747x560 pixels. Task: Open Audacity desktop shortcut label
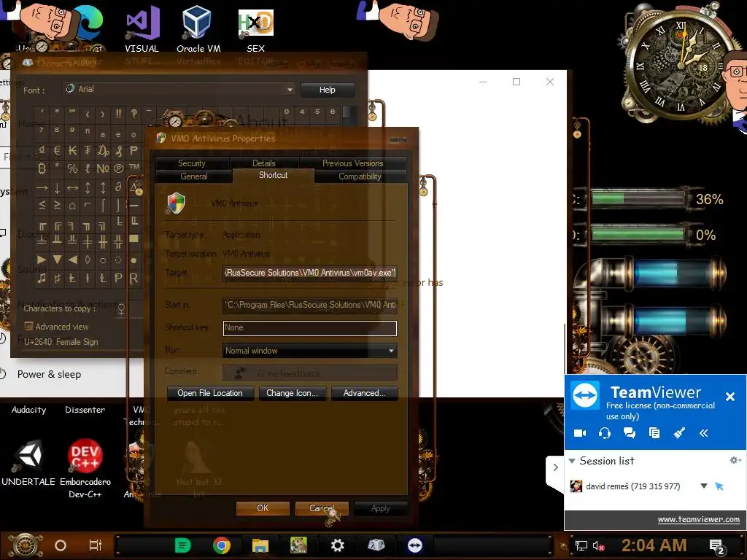(28, 410)
